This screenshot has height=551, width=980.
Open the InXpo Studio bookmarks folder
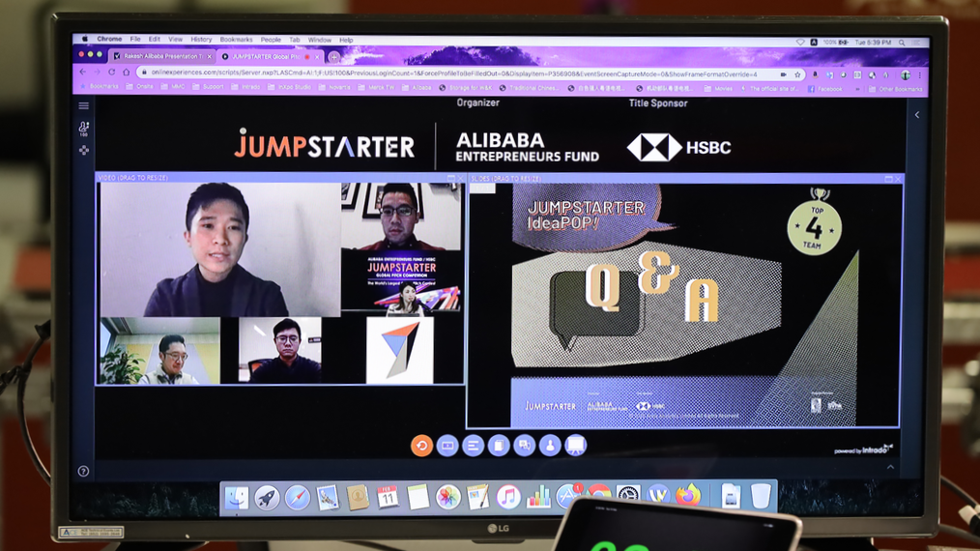click(289, 87)
